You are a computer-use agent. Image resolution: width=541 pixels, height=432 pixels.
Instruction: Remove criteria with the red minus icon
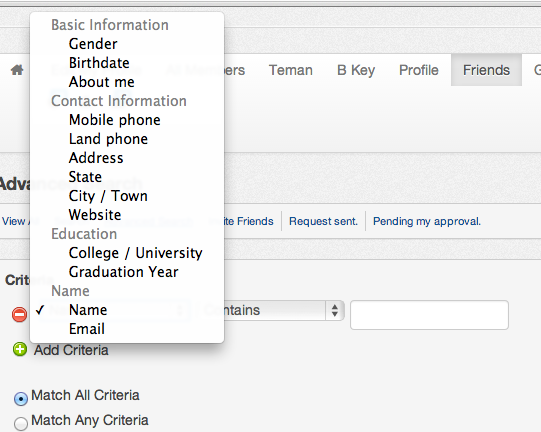[x=19, y=314]
